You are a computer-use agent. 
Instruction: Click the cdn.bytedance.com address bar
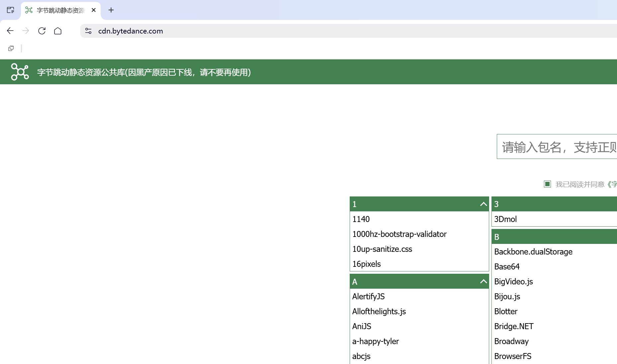click(x=131, y=31)
